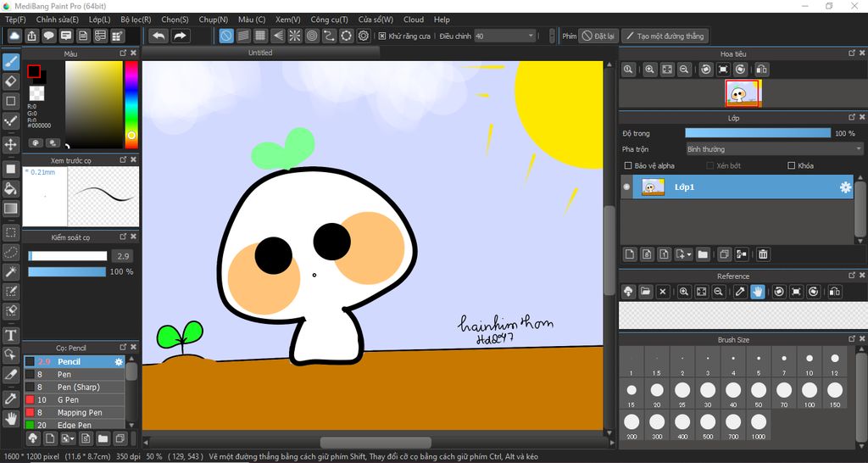This screenshot has height=463, width=868.
Task: Open the 'Bộ lọc(R)' menu
Action: coord(136,20)
